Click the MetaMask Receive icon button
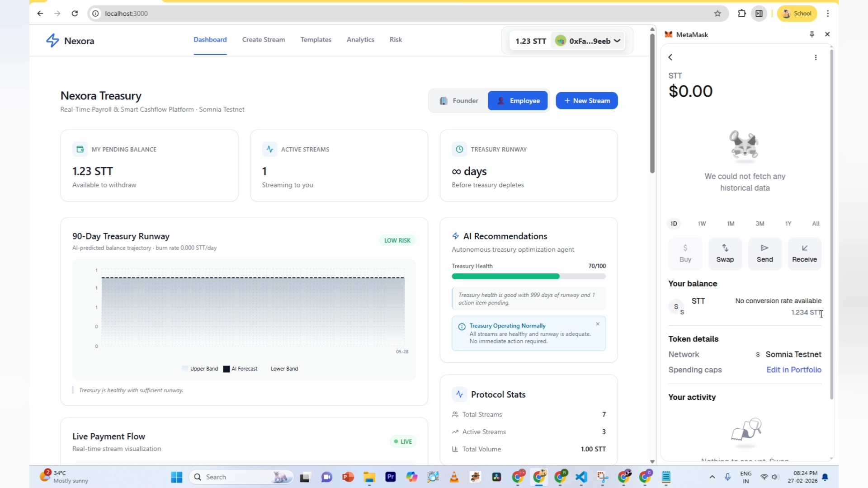Viewport: 868px width, 488px height. click(x=804, y=253)
